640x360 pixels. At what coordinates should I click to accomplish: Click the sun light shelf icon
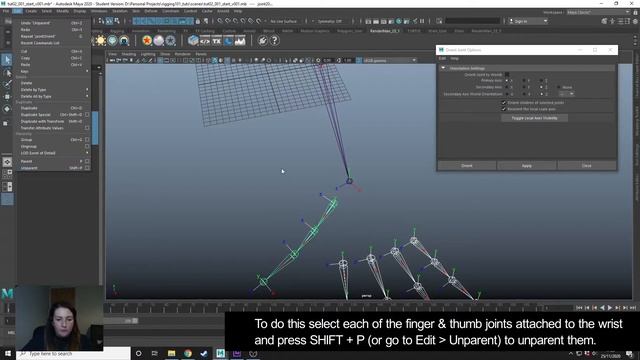tap(100, 40)
